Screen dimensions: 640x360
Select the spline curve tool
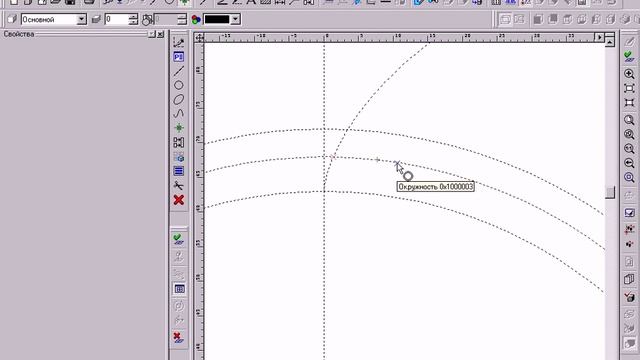pyautogui.click(x=178, y=114)
